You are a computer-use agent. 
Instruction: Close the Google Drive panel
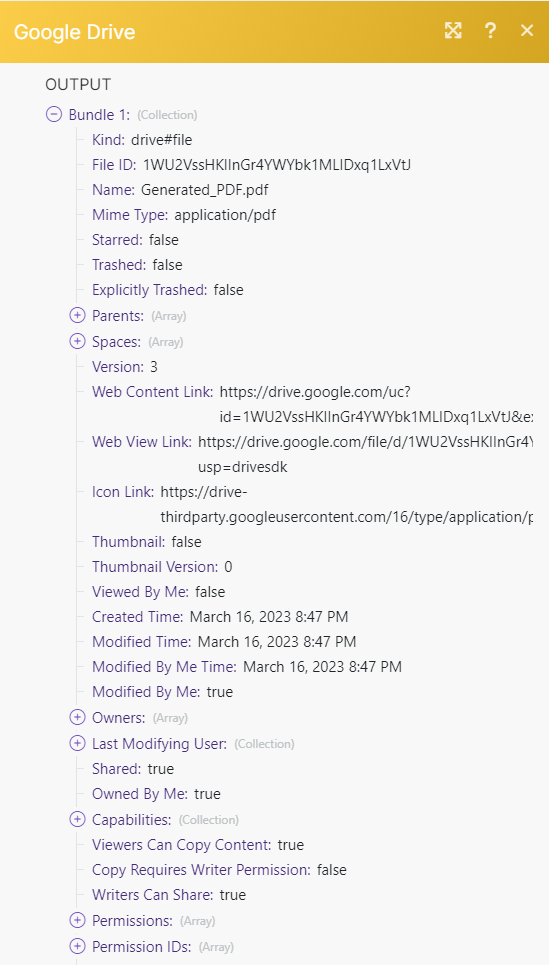pyautogui.click(x=527, y=31)
